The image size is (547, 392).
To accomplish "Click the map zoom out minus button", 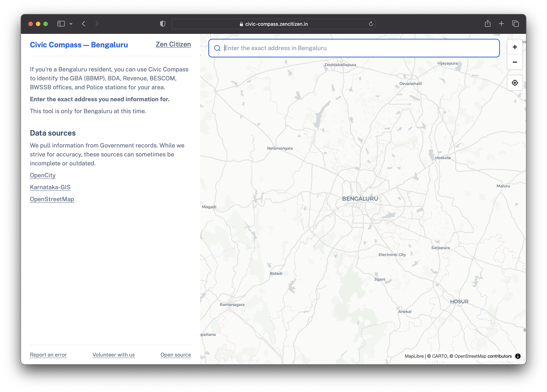I will click(x=515, y=62).
